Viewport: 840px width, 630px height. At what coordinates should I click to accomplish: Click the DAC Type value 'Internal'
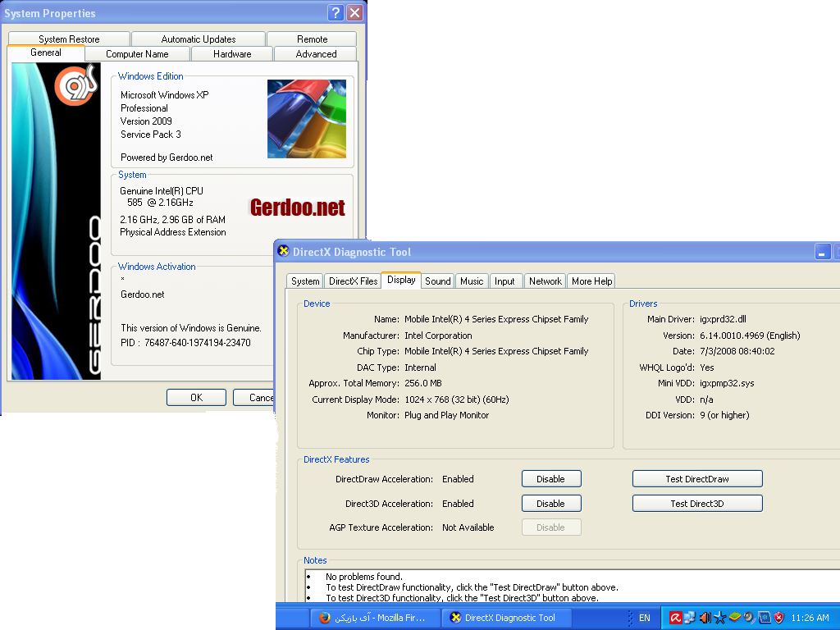[x=421, y=367]
